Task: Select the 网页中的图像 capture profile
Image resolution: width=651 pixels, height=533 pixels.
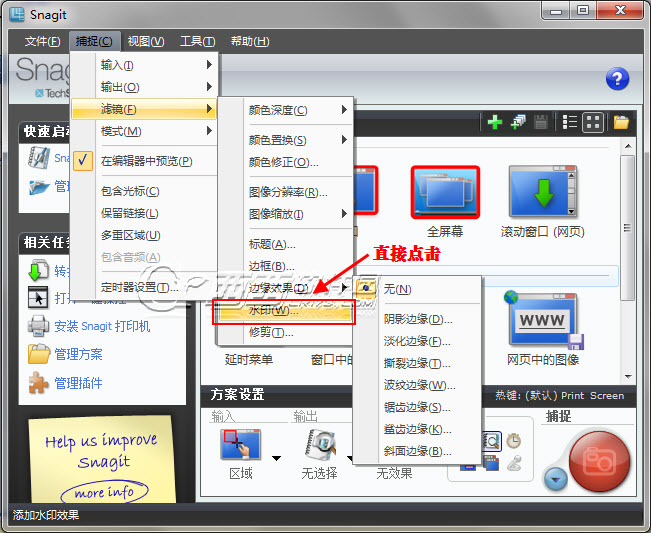Action: (x=543, y=321)
